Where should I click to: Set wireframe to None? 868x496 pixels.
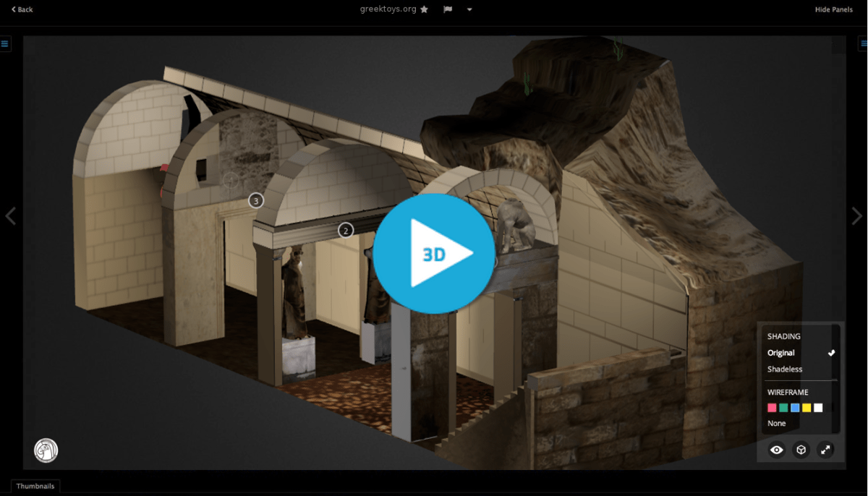(777, 424)
